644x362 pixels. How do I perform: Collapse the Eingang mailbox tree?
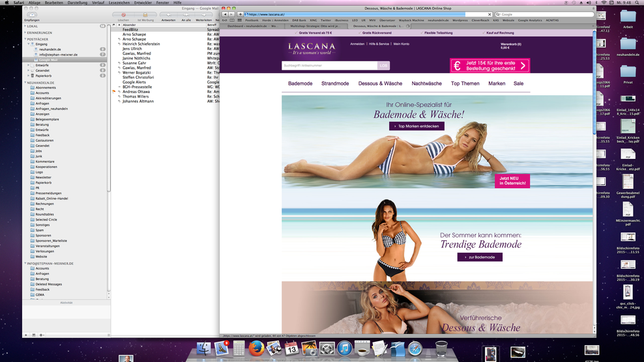28,44
